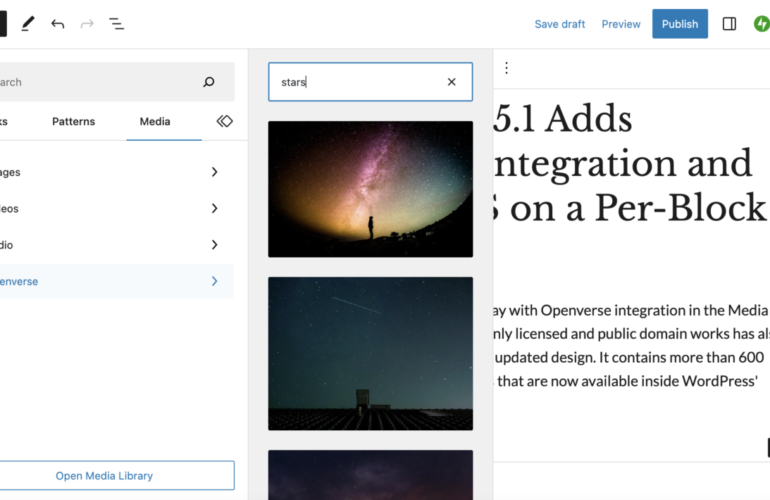The width and height of the screenshot is (770, 500).
Task: Open the Document Overview list view
Action: coord(117,24)
